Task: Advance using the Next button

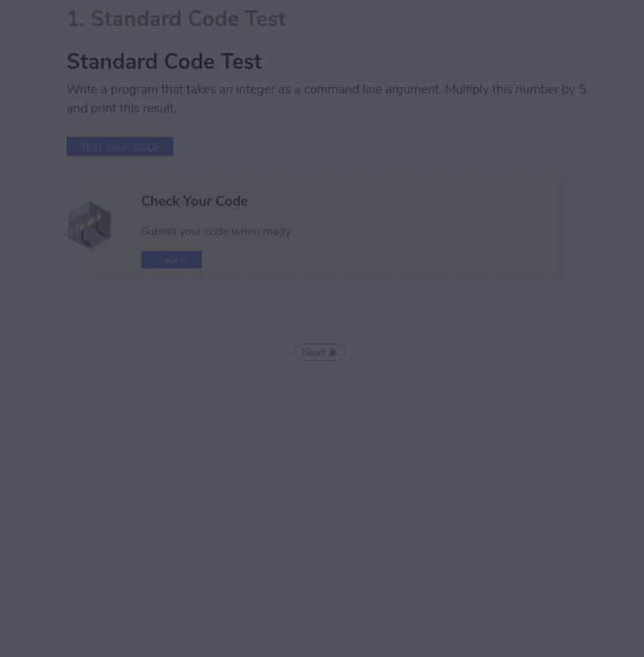Action: click(319, 352)
